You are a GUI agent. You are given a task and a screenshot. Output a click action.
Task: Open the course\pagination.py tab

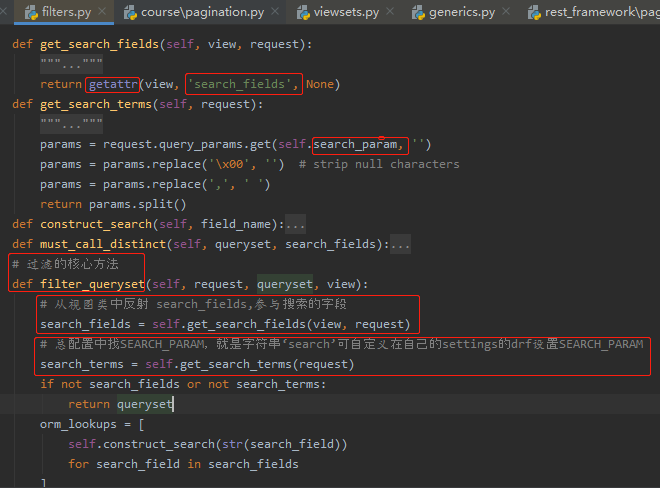pyautogui.click(x=202, y=12)
